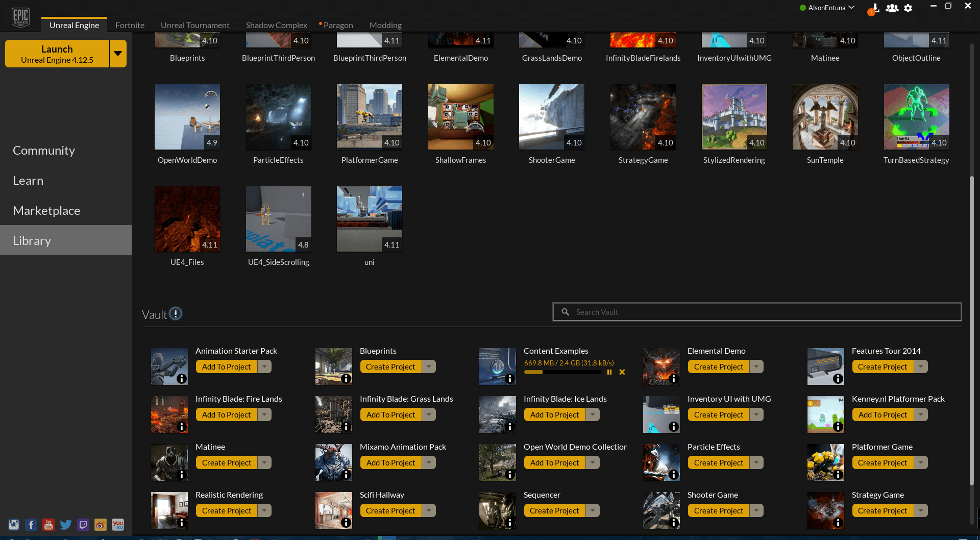Open the launcher Settings gear
The width and height of the screenshot is (980, 540).
coord(909,9)
